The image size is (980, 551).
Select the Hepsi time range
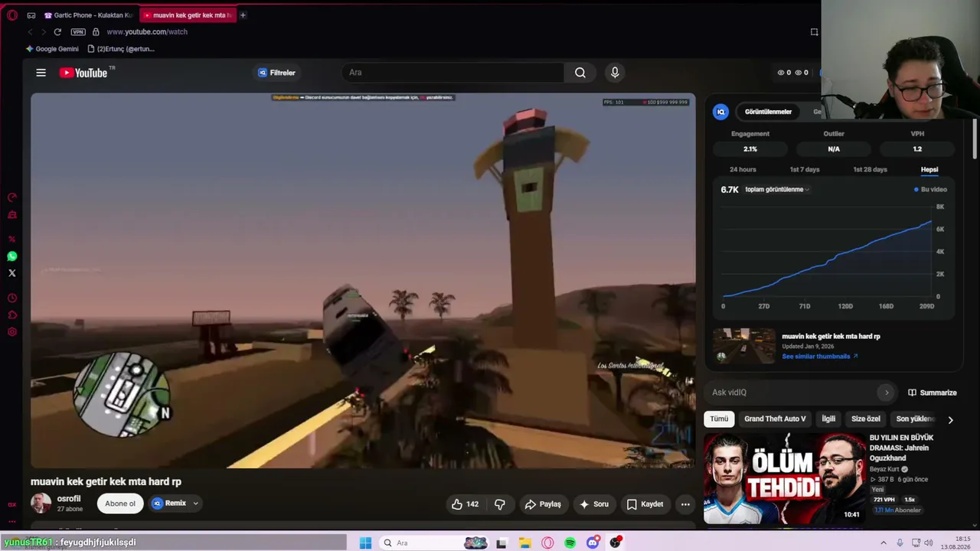(x=929, y=169)
